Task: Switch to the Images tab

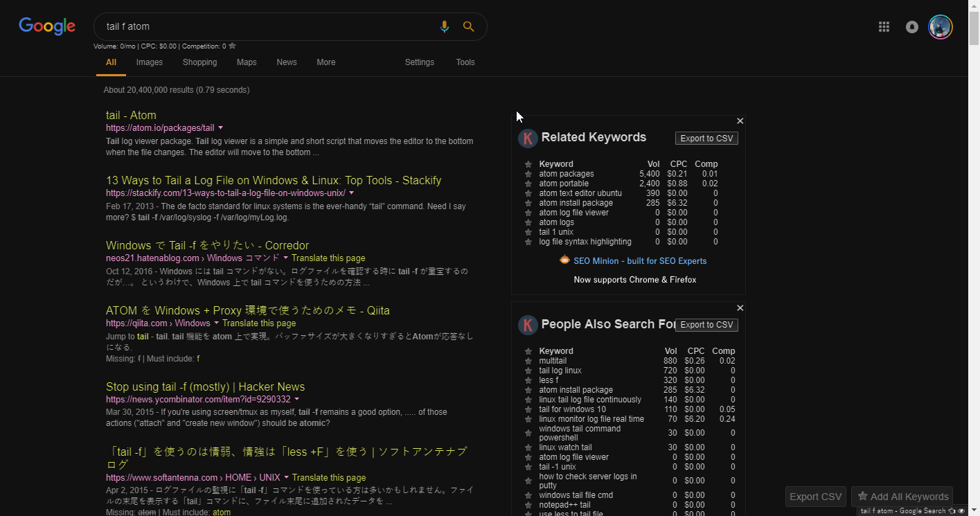Action: (150, 62)
